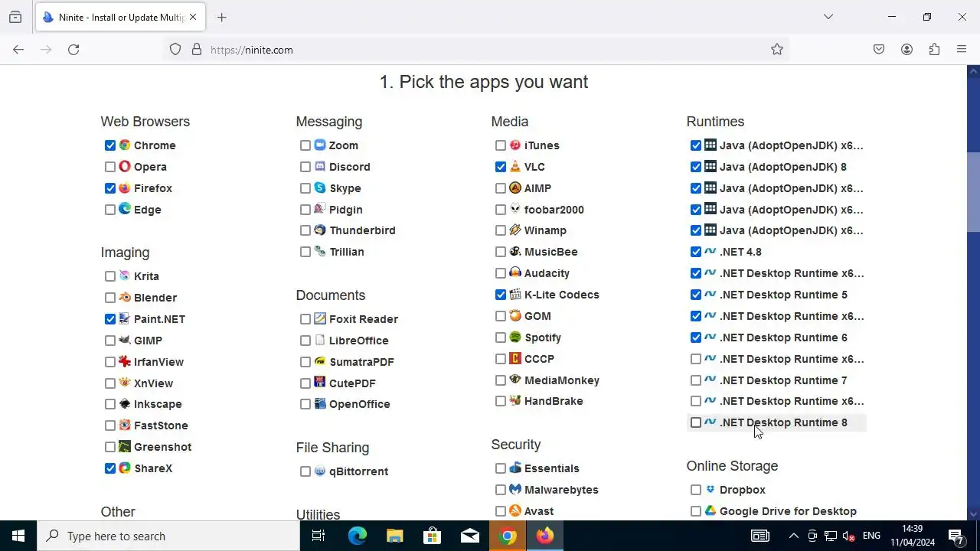Click the Windows taskbar search box
Image resolution: width=980 pixels, height=551 pixels.
pos(168,536)
